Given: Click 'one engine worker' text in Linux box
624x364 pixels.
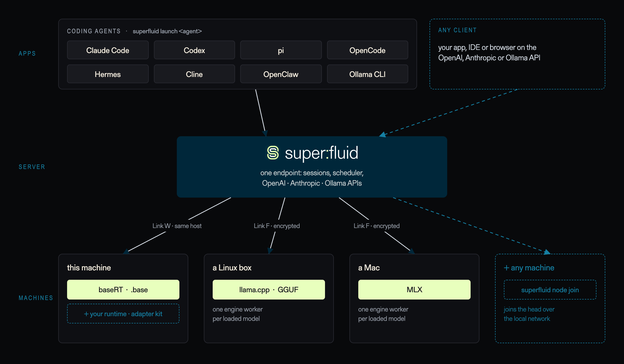Looking at the screenshot, I should [238, 309].
